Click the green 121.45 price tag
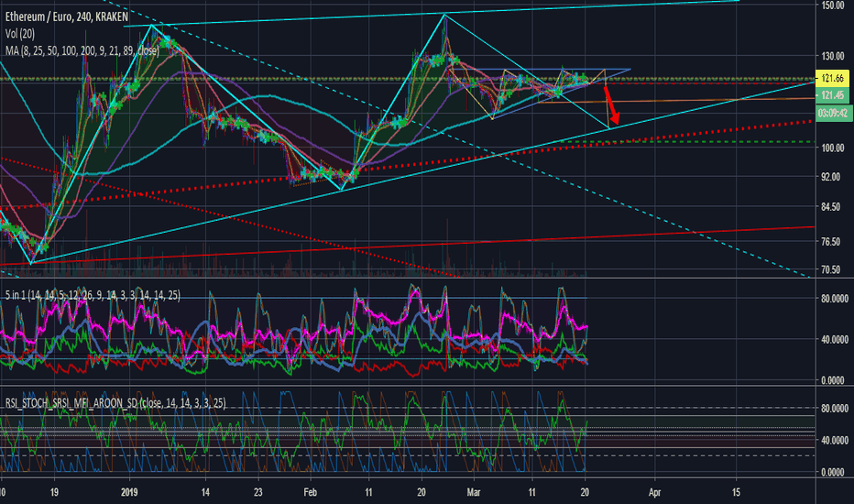This screenshot has width=854, height=504. click(x=833, y=95)
